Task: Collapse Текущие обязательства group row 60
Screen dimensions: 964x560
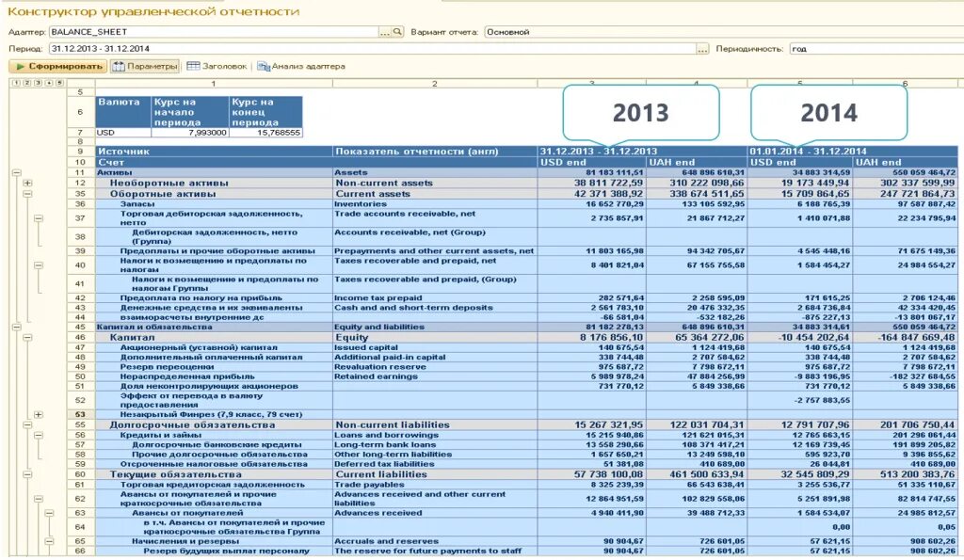Action: pyautogui.click(x=27, y=474)
